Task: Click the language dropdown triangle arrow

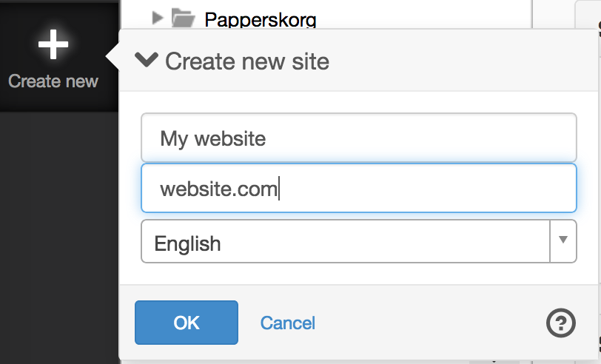Action: (563, 240)
